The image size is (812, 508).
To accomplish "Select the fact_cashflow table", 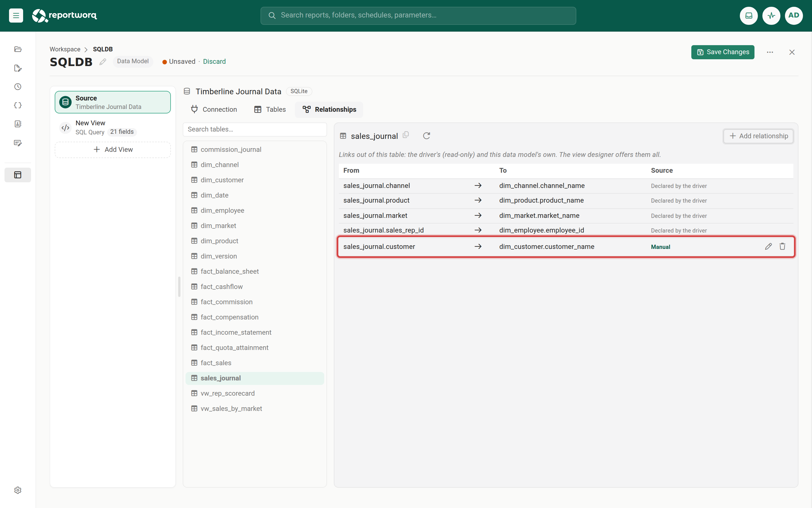I will pyautogui.click(x=255, y=286).
